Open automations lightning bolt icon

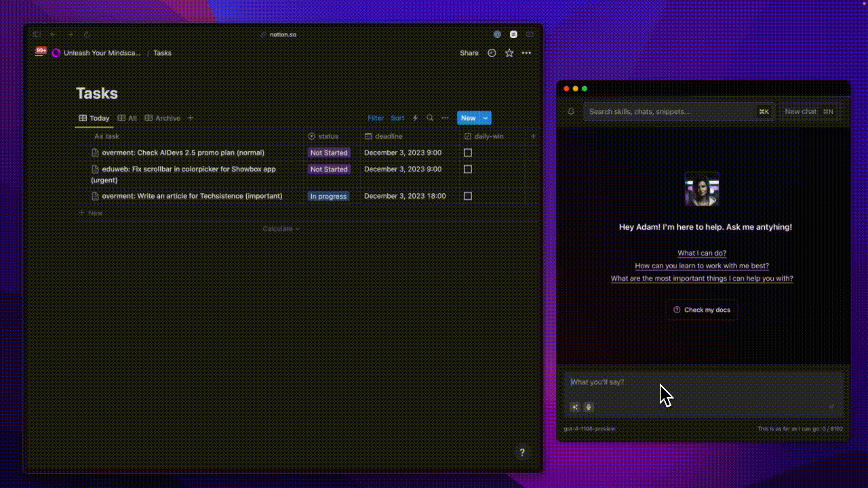pyautogui.click(x=415, y=118)
